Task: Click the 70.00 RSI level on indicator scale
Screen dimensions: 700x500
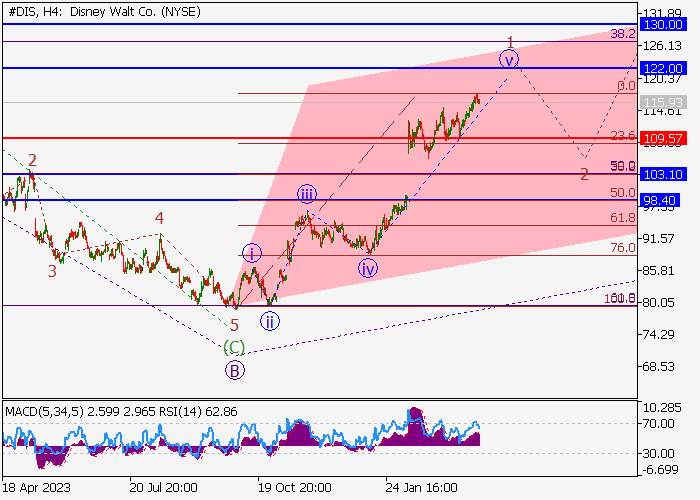Action: (x=658, y=423)
